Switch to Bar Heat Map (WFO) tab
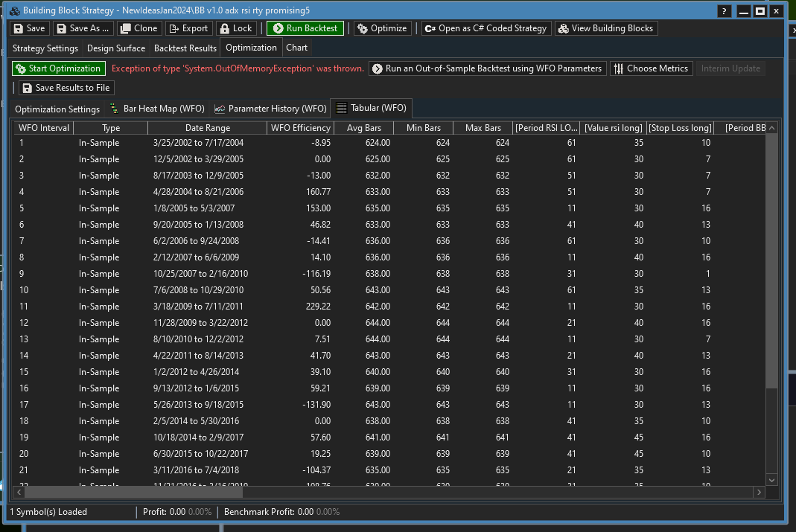796x532 pixels. (x=156, y=109)
